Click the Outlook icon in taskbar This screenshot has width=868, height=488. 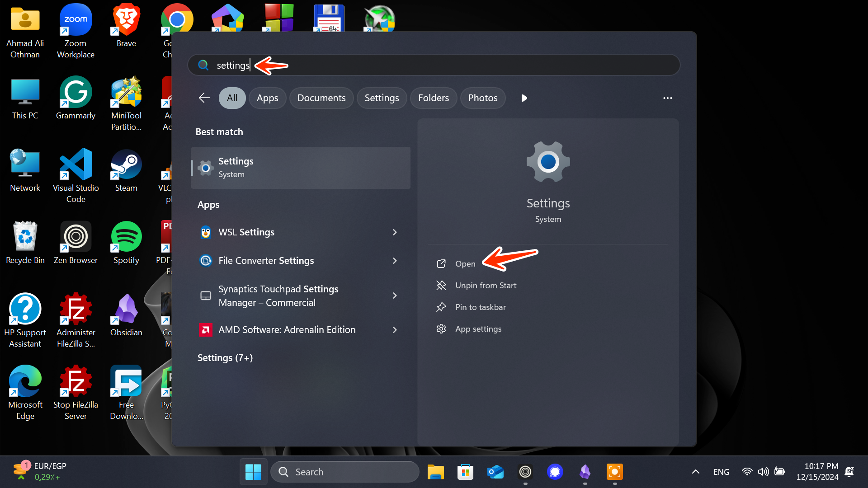pyautogui.click(x=495, y=472)
